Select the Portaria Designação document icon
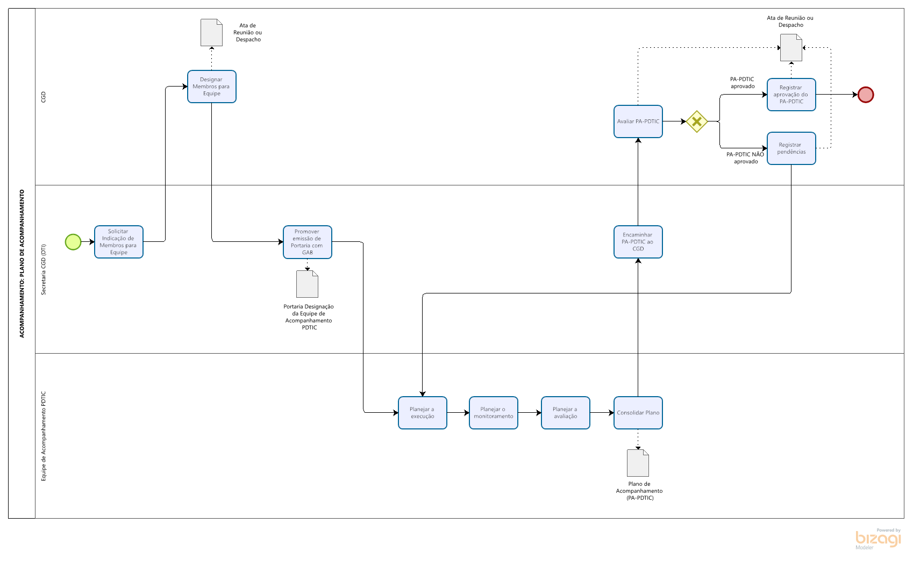Viewport: 913px width, 588px height. (x=307, y=284)
